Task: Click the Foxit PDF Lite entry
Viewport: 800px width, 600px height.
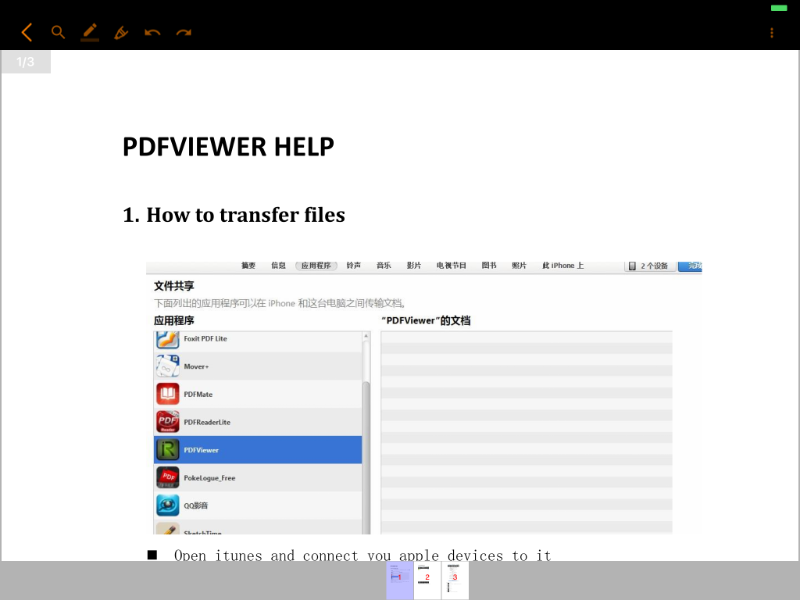Action: 205,339
